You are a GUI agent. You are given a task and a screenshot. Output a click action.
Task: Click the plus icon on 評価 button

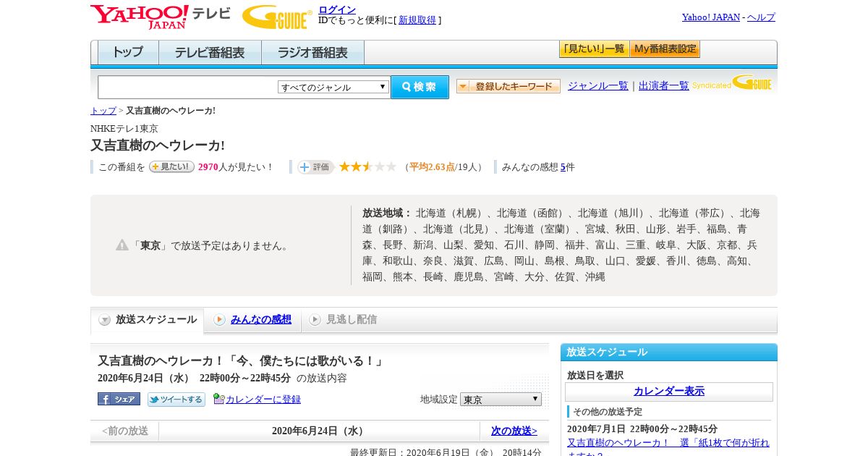point(305,167)
